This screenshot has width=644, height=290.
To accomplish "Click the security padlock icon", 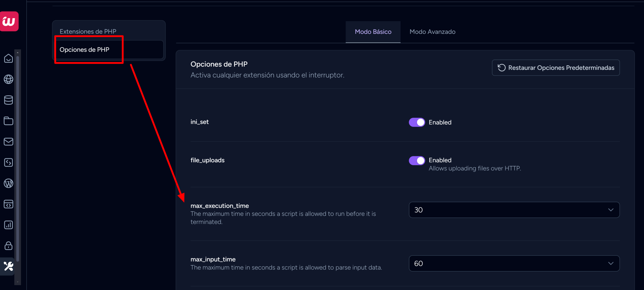I will [x=8, y=246].
